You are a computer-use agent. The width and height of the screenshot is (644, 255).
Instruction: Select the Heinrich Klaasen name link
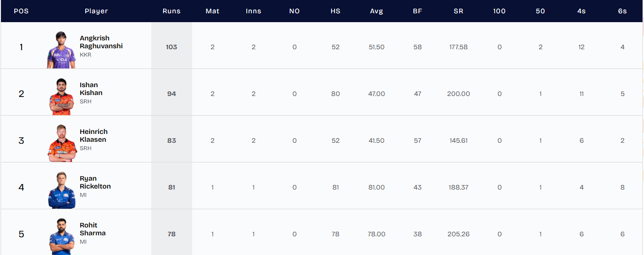click(x=94, y=135)
